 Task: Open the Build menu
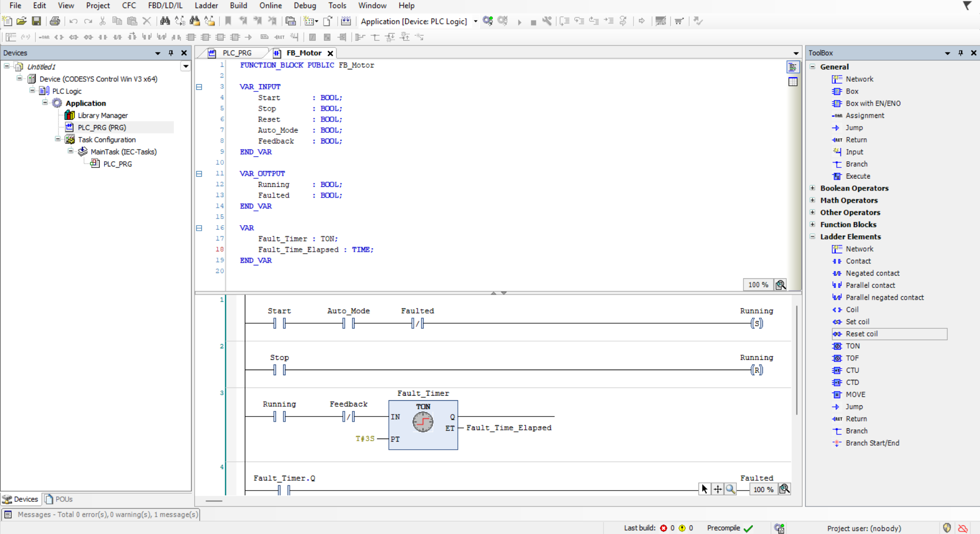pyautogui.click(x=238, y=6)
